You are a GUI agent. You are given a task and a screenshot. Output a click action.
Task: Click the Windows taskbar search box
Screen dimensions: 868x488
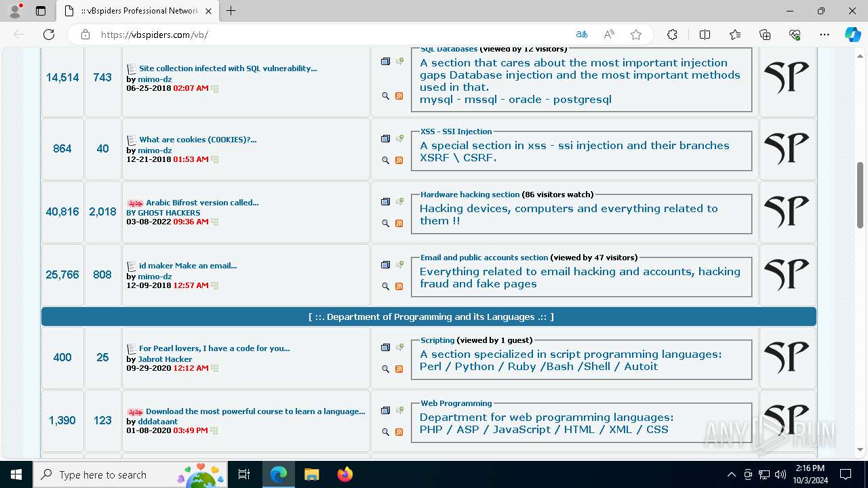pyautogui.click(x=130, y=474)
